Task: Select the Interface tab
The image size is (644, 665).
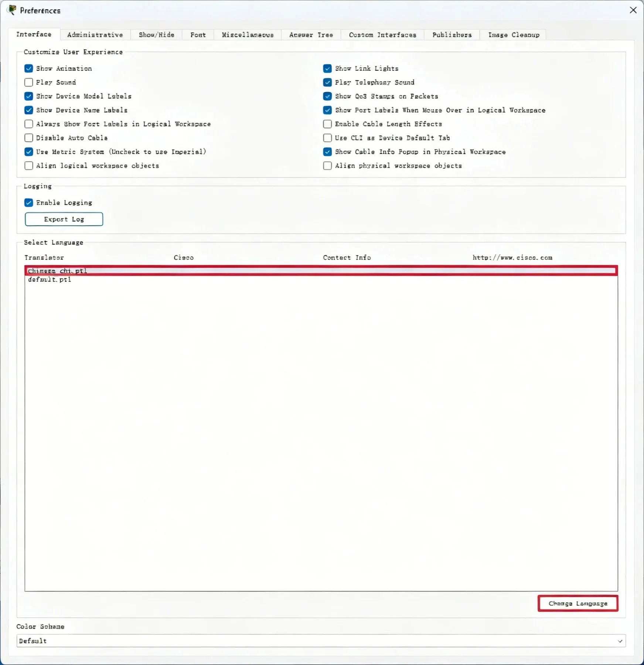Action: click(34, 34)
